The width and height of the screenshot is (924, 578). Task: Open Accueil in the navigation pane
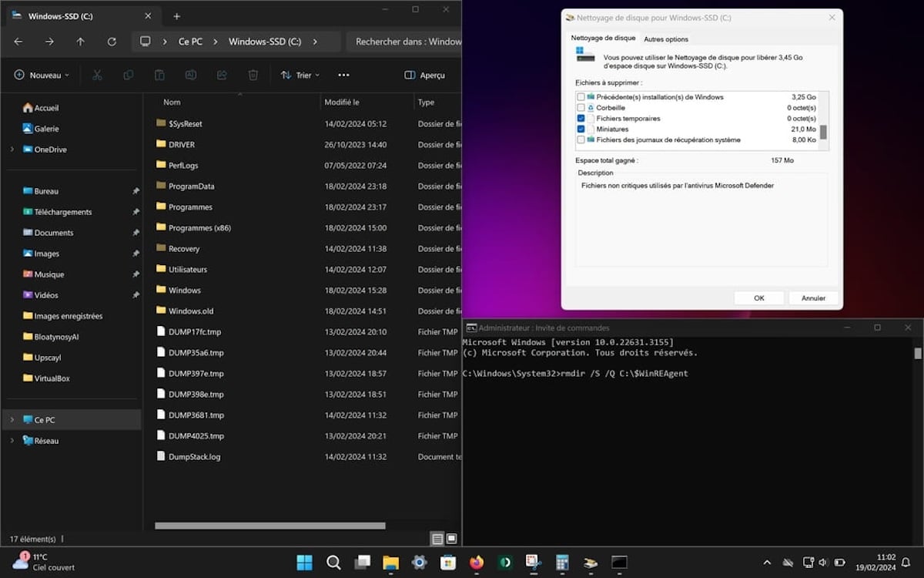[46, 108]
